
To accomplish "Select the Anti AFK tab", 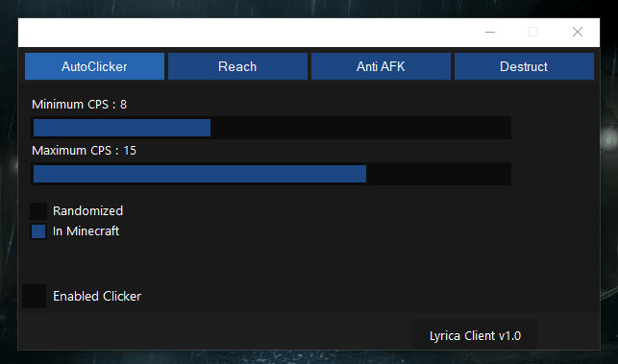I will click(x=381, y=66).
